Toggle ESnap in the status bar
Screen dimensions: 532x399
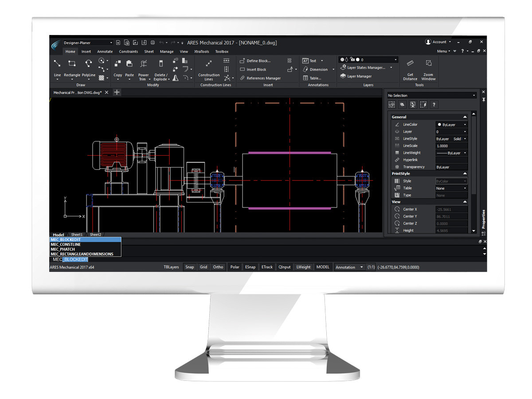pos(250,267)
